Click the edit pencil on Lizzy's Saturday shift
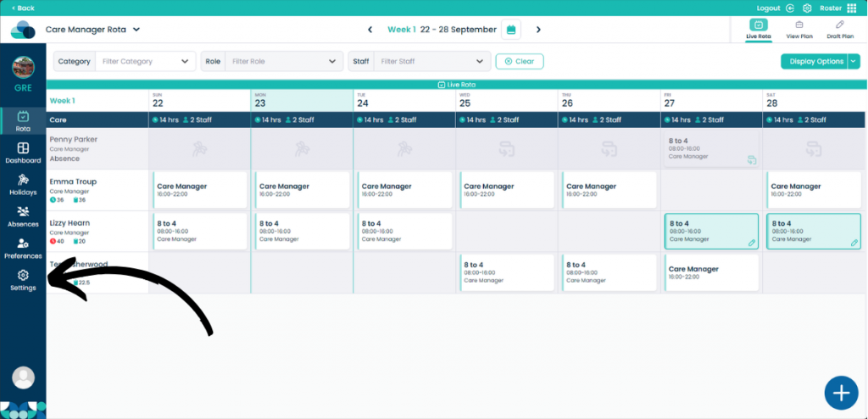 point(854,243)
